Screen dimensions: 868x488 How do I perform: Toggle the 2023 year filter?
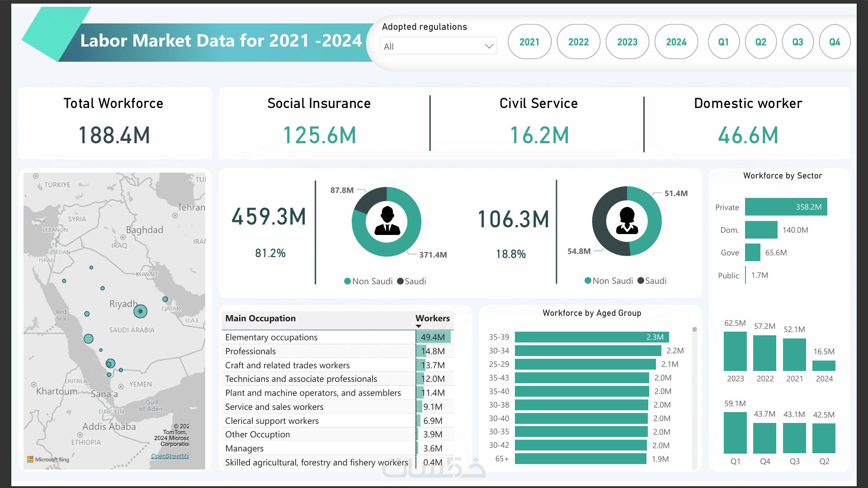[x=627, y=42]
